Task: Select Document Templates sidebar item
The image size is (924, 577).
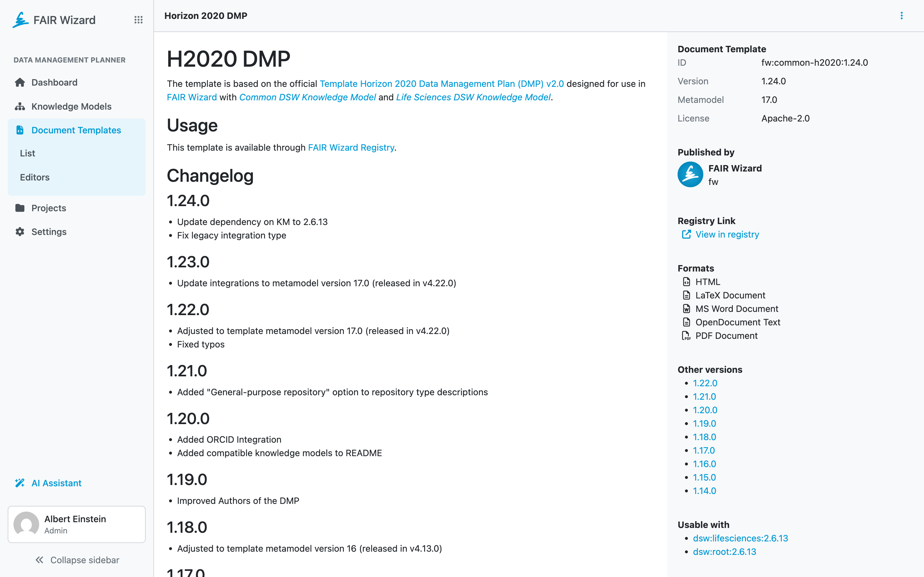Action: pos(76,130)
